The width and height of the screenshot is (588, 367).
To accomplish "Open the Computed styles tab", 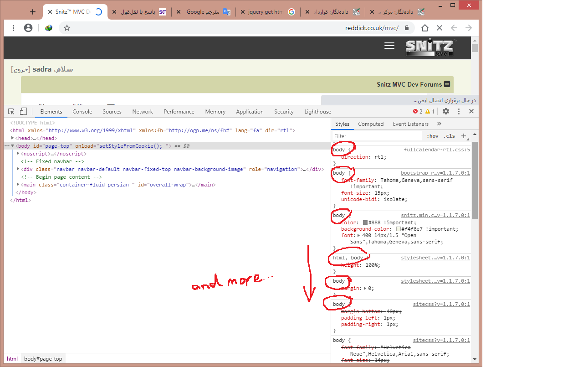I will point(371,124).
